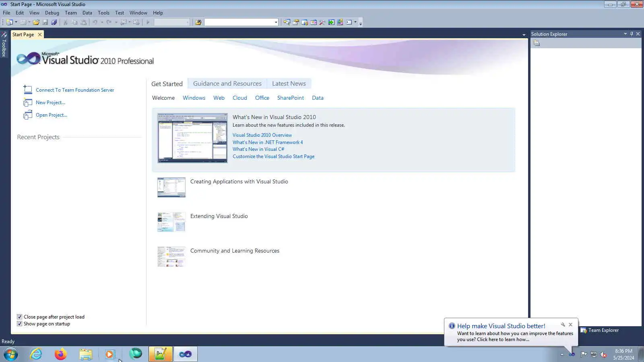Viewport: 644px width, 362px height.
Task: Click the New Project... link
Action: point(50,103)
